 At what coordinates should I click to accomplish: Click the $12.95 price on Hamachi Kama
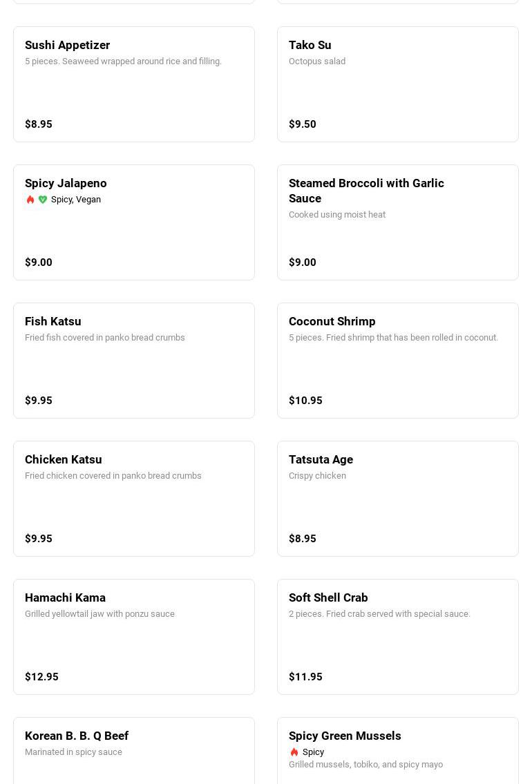[41, 677]
